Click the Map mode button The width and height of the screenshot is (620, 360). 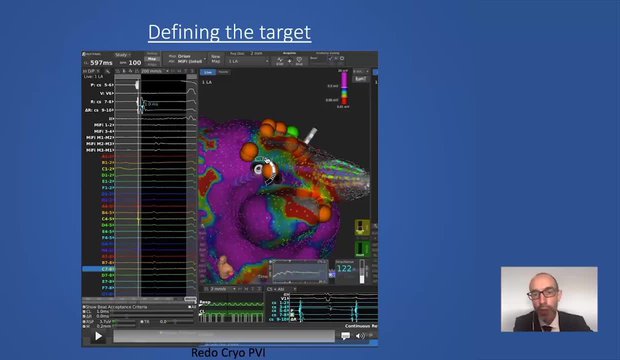pos(152,59)
